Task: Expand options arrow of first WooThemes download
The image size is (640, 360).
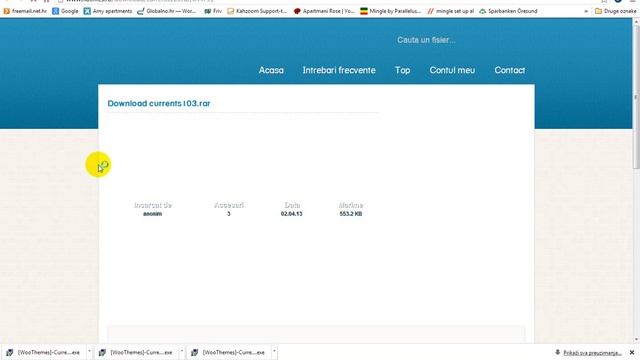Action: (x=89, y=351)
